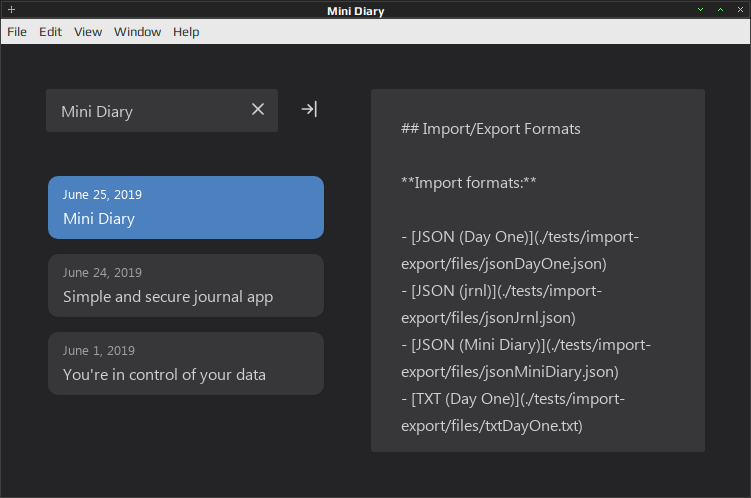Close the Mini Diary window
This screenshot has width=751, height=498.
(x=740, y=10)
